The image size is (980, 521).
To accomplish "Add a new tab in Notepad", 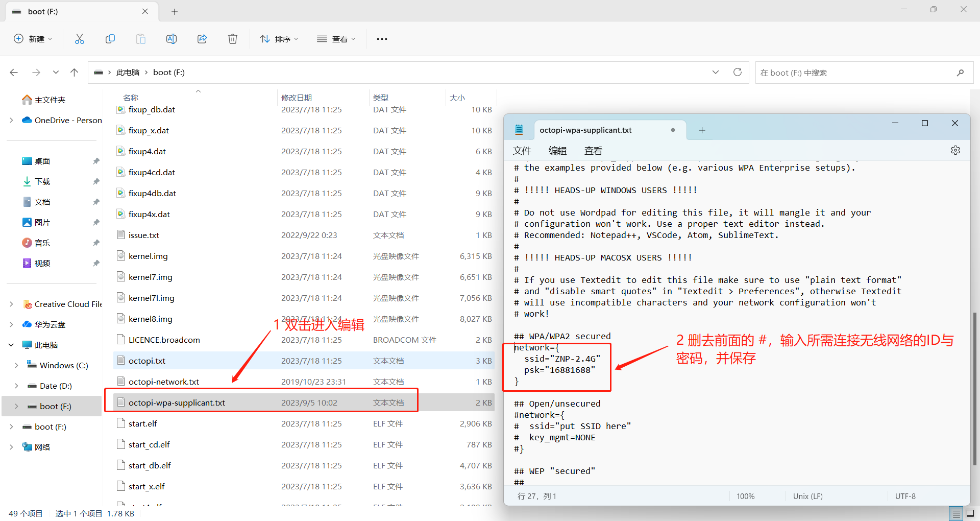I will click(702, 130).
